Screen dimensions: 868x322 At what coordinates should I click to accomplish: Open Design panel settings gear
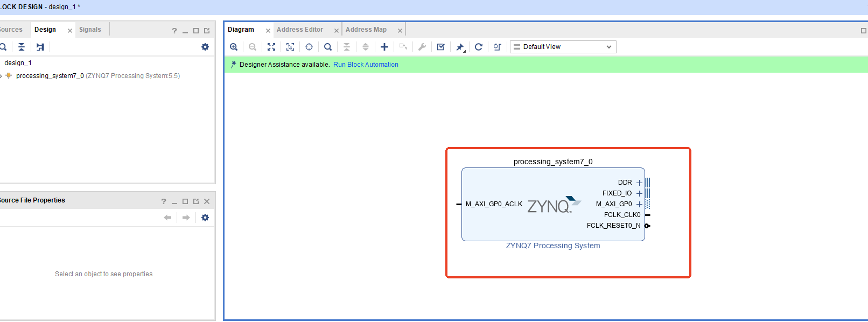click(205, 47)
